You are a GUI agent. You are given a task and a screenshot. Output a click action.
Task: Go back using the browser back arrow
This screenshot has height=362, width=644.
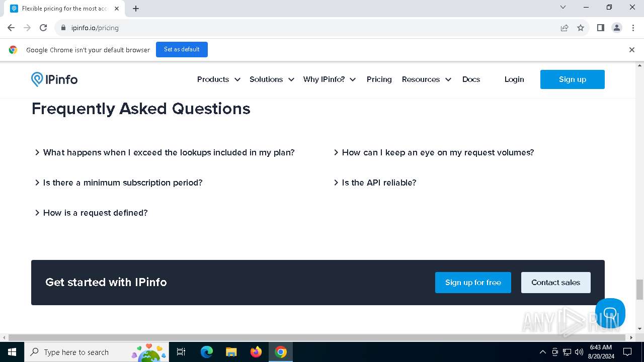coord(11,28)
